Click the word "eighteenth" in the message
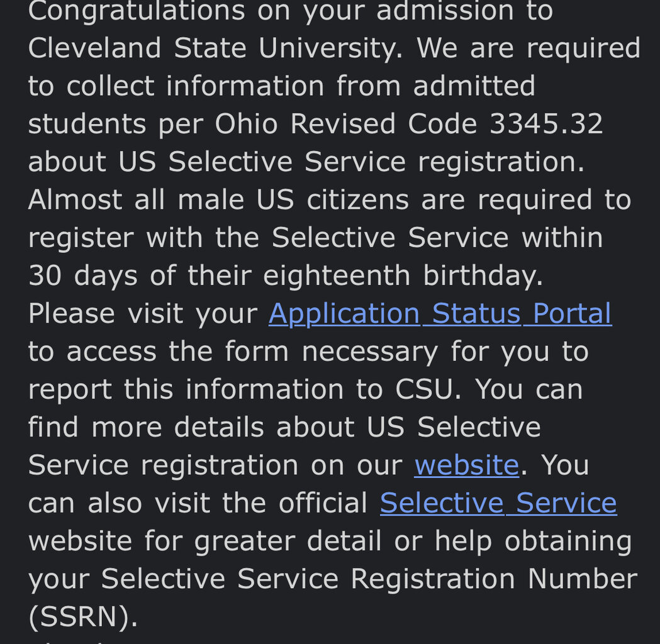The width and height of the screenshot is (660, 644). [337, 275]
